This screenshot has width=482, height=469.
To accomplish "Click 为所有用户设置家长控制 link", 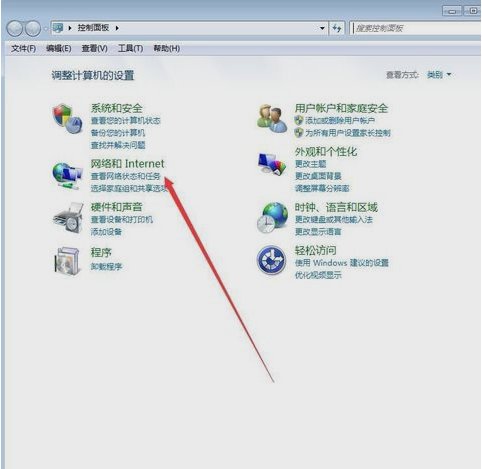I will pos(348,133).
